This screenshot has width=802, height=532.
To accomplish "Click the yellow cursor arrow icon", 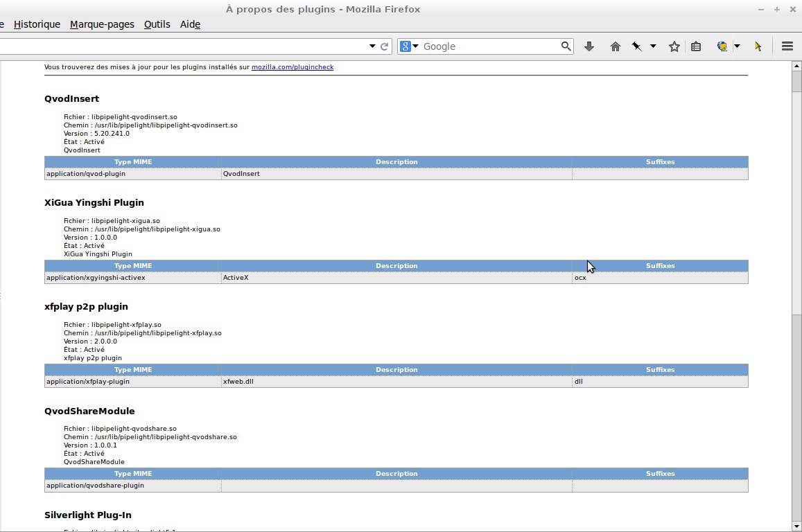I will (758, 46).
